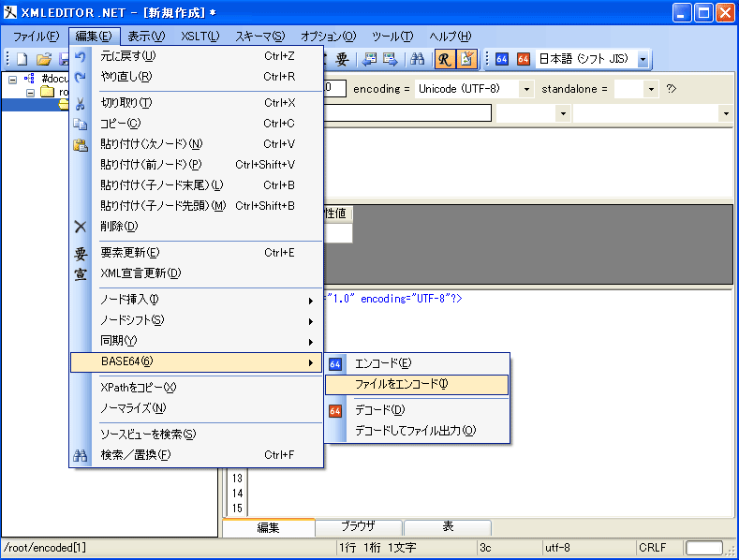The width and height of the screenshot is (739, 560).
Task: Select the #document tree item
Action: [54, 79]
